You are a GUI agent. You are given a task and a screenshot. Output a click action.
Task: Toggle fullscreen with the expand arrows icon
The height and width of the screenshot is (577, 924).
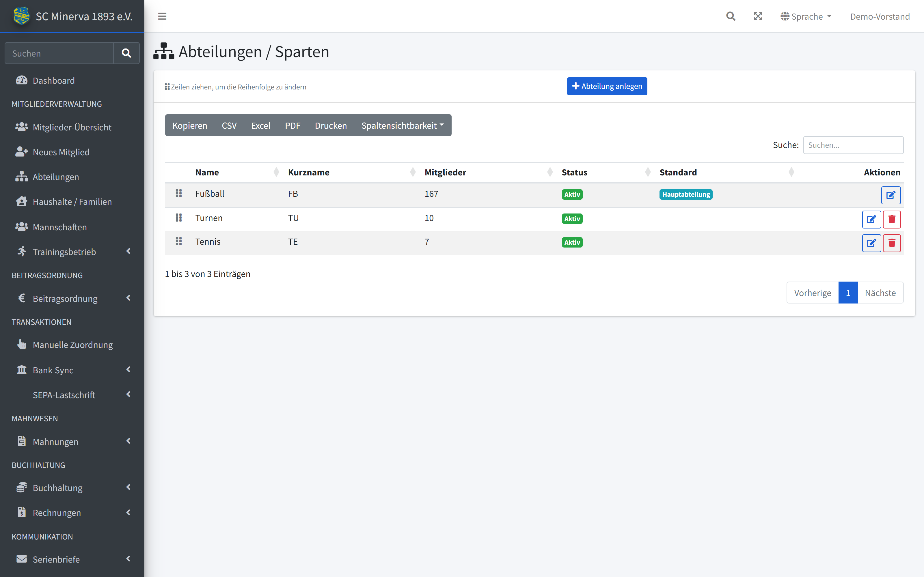[x=758, y=16]
